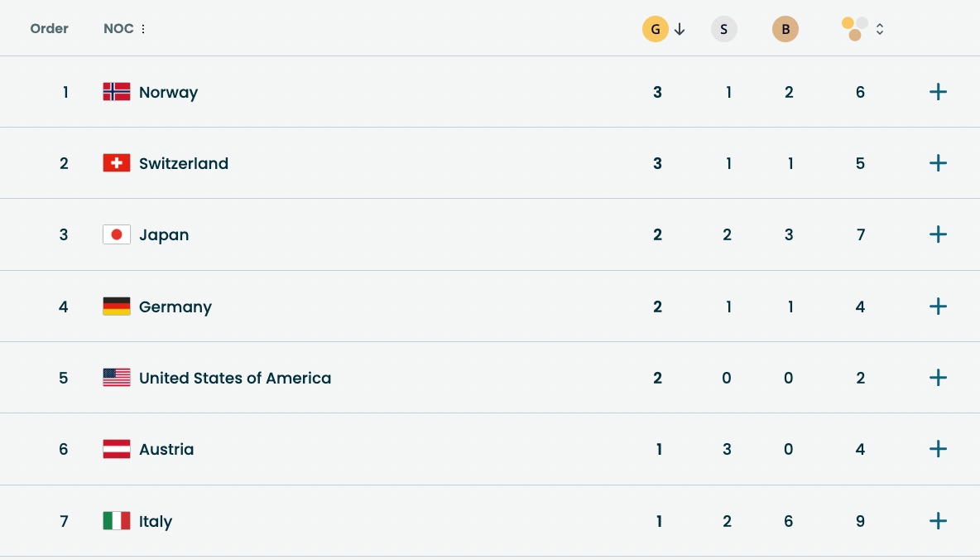The width and height of the screenshot is (980, 560).
Task: Expand the Italy row
Action: [938, 521]
